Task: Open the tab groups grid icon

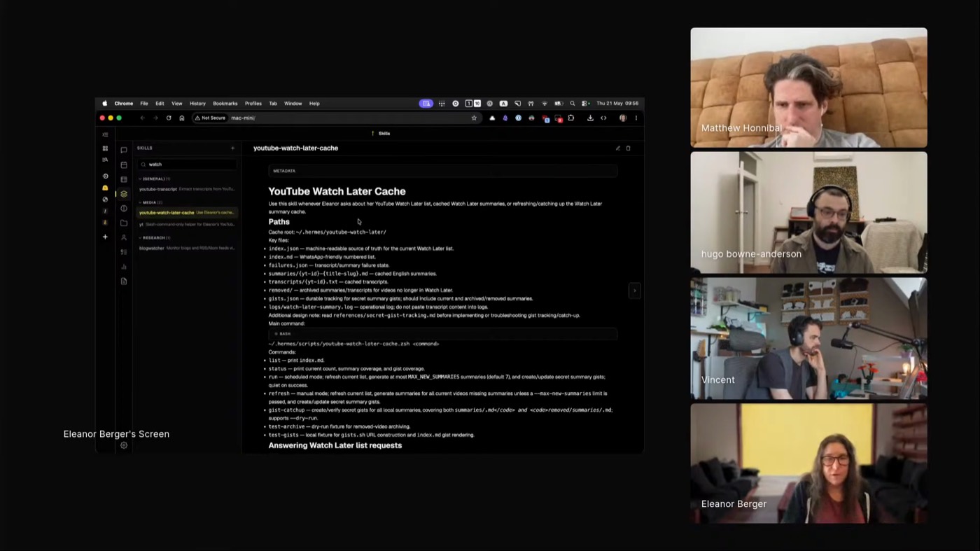Action: click(105, 148)
